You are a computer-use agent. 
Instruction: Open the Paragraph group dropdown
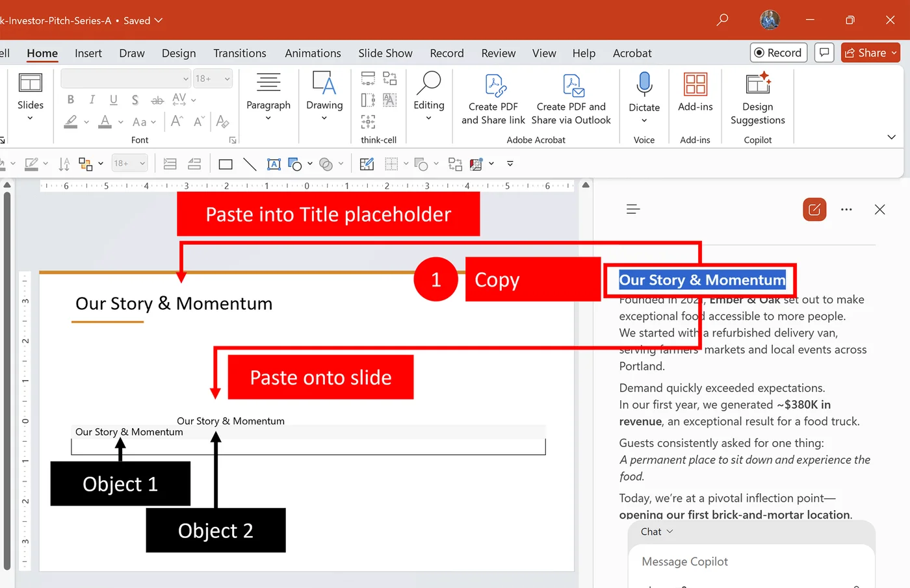point(268,97)
